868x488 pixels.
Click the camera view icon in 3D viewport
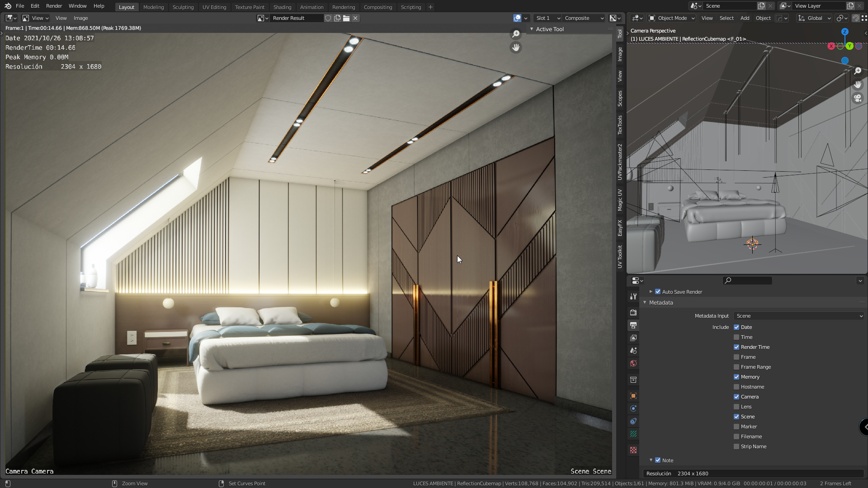pyautogui.click(x=858, y=98)
